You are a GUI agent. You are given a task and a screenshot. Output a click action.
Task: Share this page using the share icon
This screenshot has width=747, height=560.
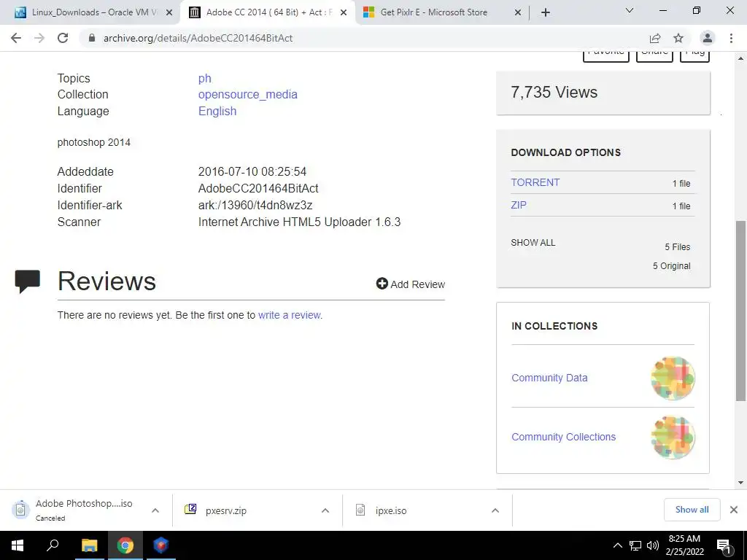[655, 38]
